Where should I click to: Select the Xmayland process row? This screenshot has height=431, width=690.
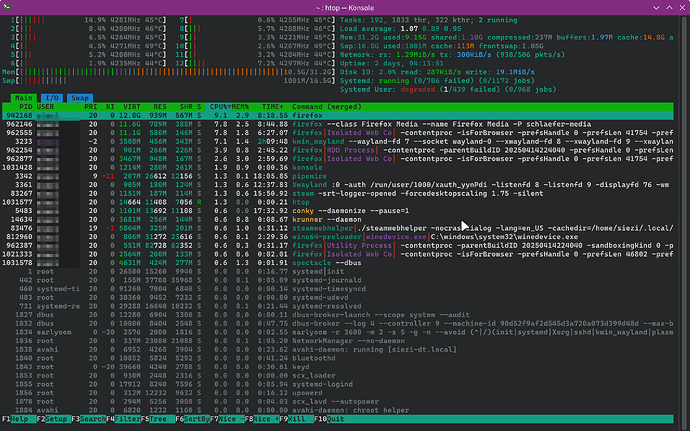tap(338, 185)
